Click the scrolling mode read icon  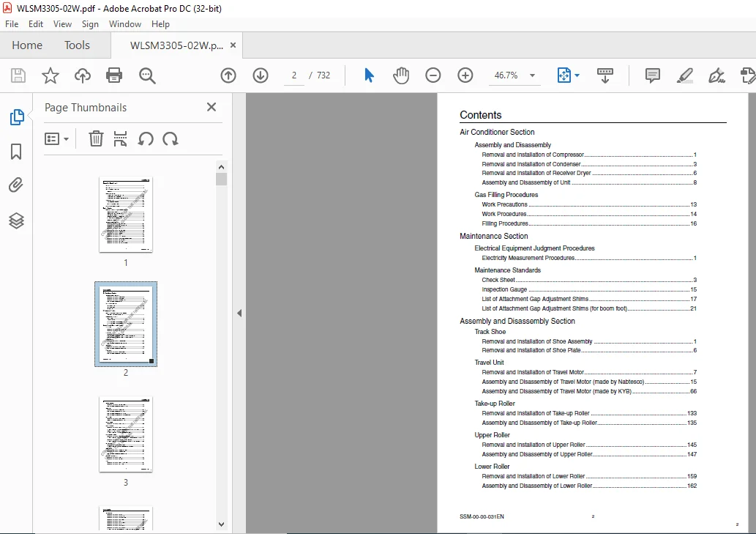pos(605,75)
